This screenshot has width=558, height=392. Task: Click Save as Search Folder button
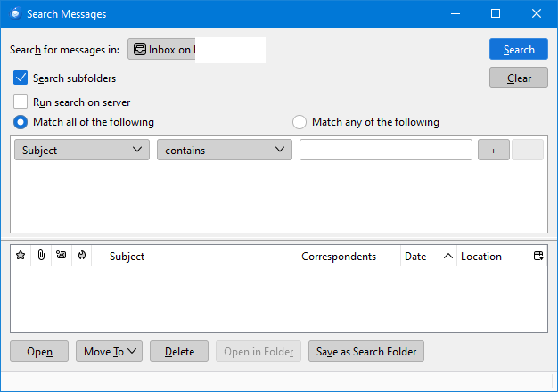(366, 352)
